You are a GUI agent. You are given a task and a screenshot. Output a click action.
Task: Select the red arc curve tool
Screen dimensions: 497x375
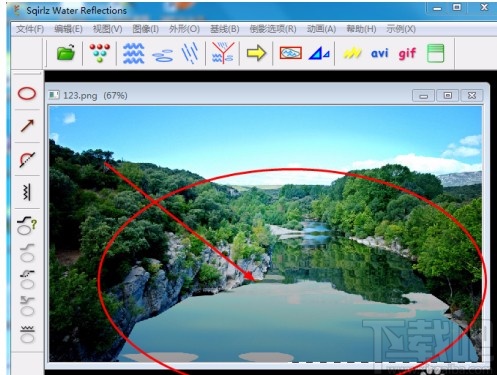point(27,159)
